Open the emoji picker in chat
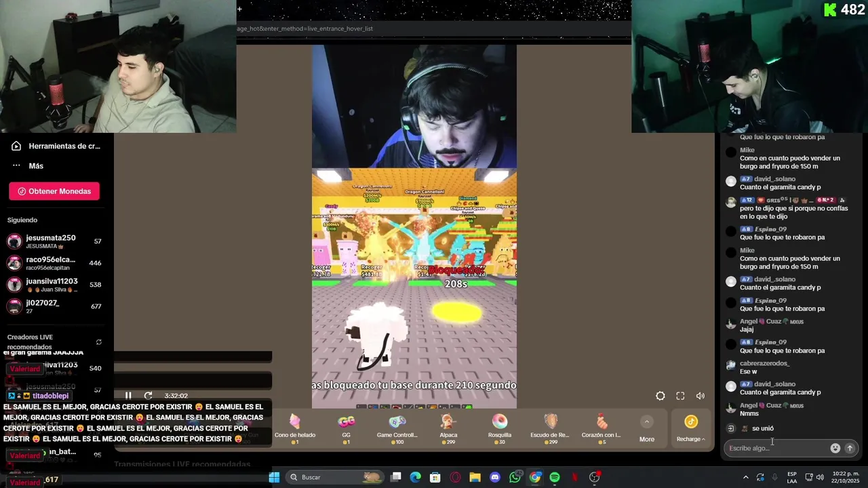This screenshot has width=868, height=488. 835,448
